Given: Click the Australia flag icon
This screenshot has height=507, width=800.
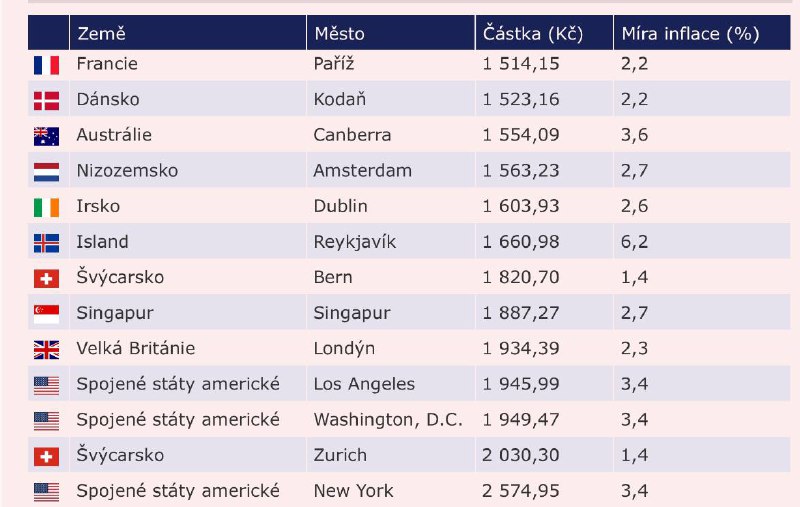Looking at the screenshot, I should (46, 136).
